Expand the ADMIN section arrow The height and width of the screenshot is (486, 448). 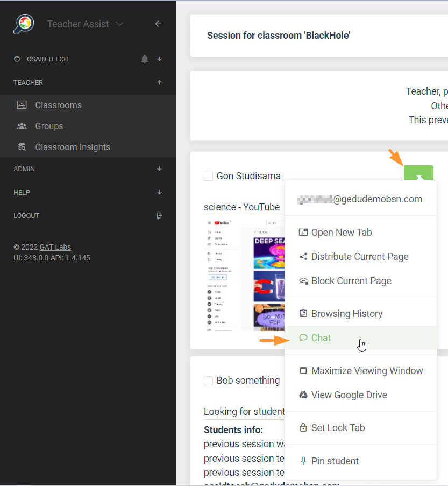(160, 168)
